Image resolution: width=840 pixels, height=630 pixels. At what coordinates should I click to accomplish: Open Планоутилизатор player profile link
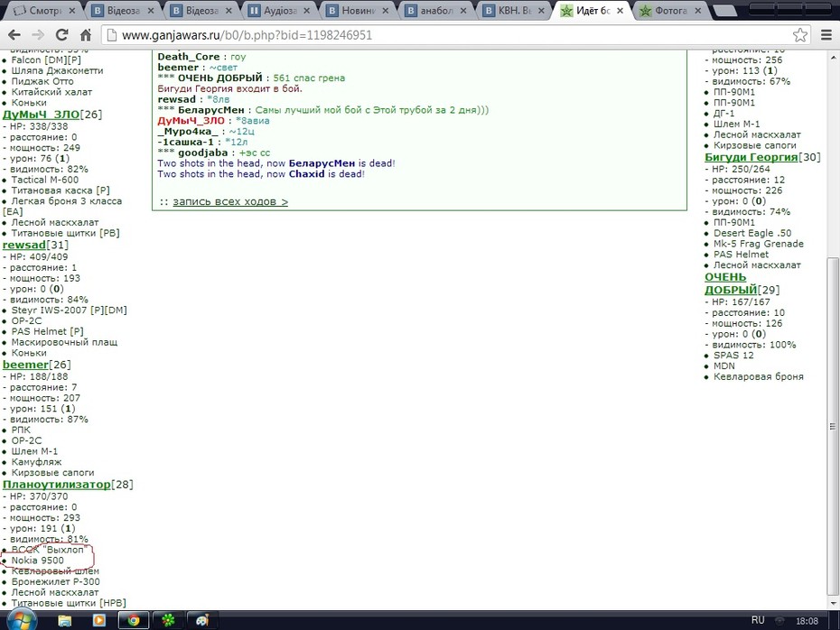click(56, 485)
